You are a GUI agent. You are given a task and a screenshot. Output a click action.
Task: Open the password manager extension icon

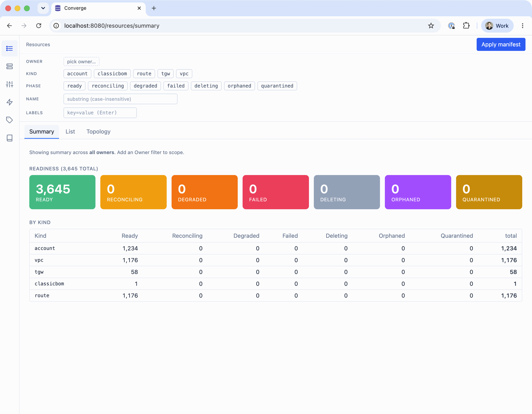click(x=451, y=26)
